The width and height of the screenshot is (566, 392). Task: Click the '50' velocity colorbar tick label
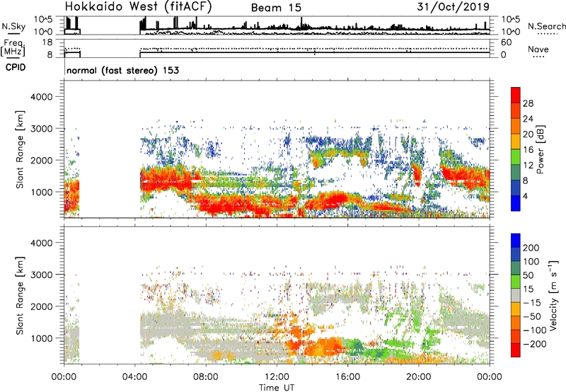pyautogui.click(x=528, y=275)
